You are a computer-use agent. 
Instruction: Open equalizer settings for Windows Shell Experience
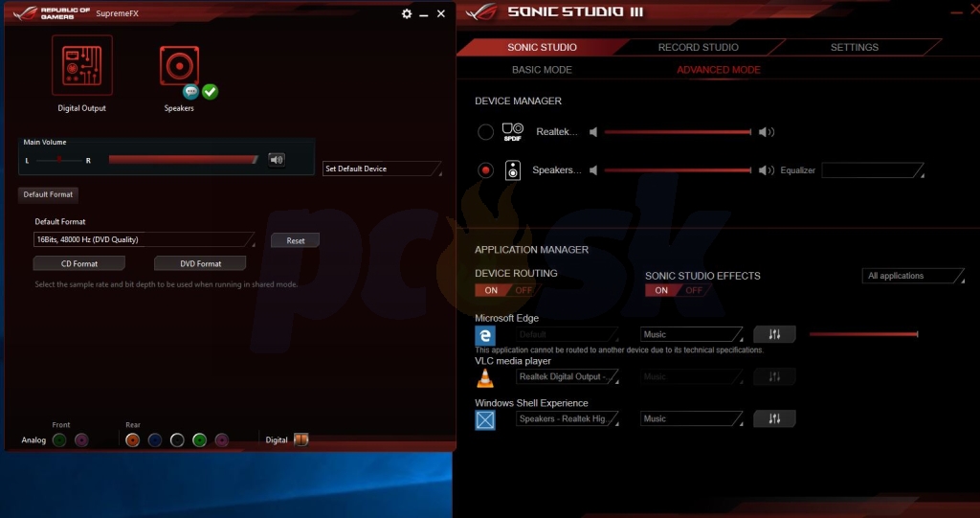[x=774, y=418]
